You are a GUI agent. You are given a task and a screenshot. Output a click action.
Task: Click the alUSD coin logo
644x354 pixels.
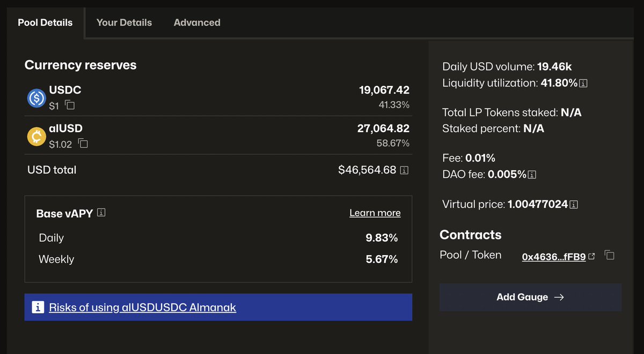(x=36, y=136)
